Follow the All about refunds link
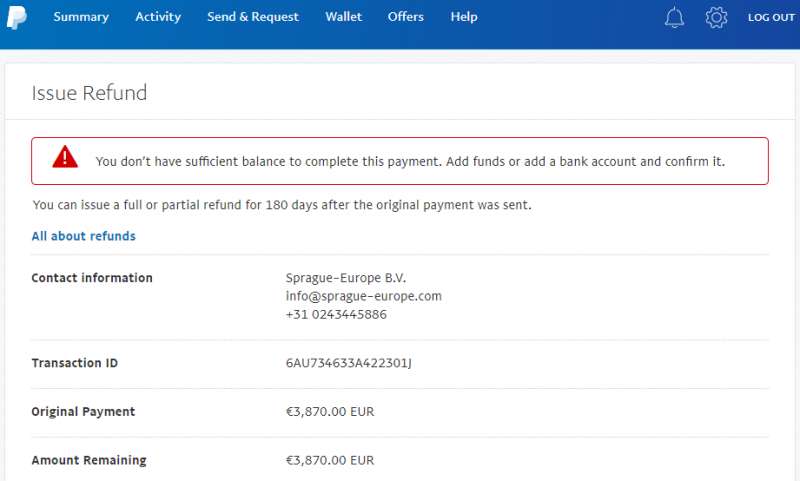The width and height of the screenshot is (800, 481). pyautogui.click(x=84, y=236)
